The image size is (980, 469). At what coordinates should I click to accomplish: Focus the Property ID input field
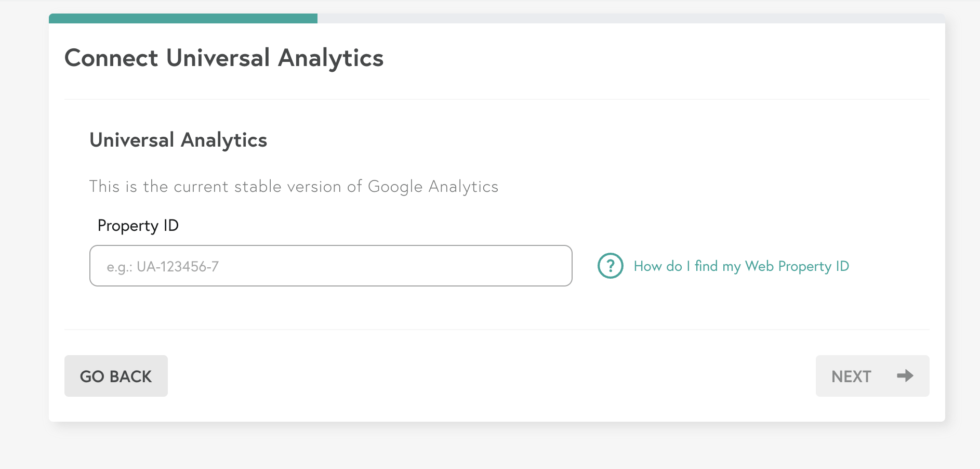point(331,266)
